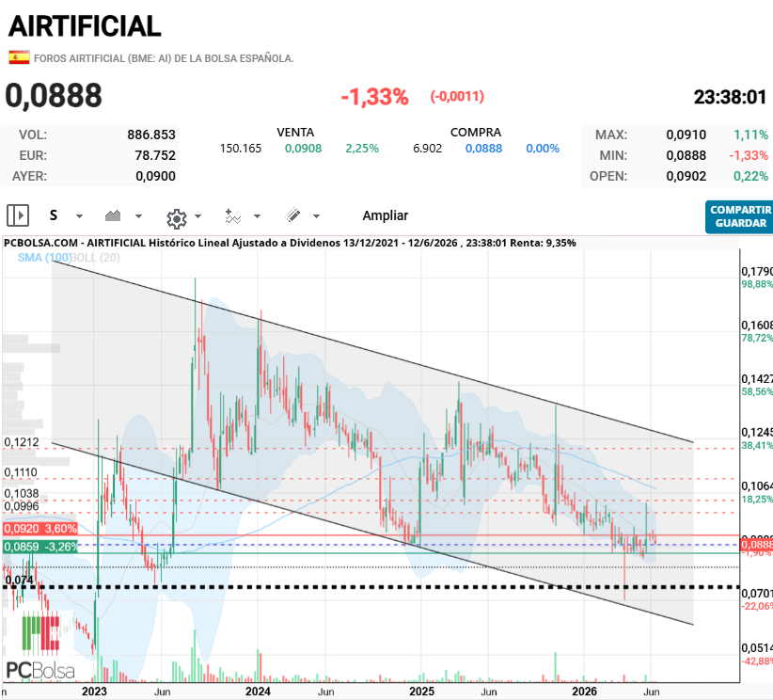Viewport: 773px width, 700px height.
Task: Click the 0,1038 level label
Action: (22, 493)
